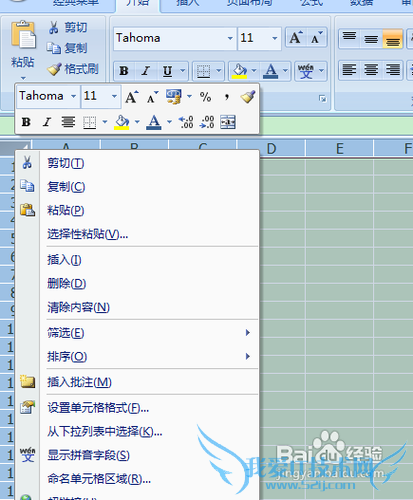413x500 pixels.
Task: Expand Sort 排序(O) submenu
Action: coord(137,356)
